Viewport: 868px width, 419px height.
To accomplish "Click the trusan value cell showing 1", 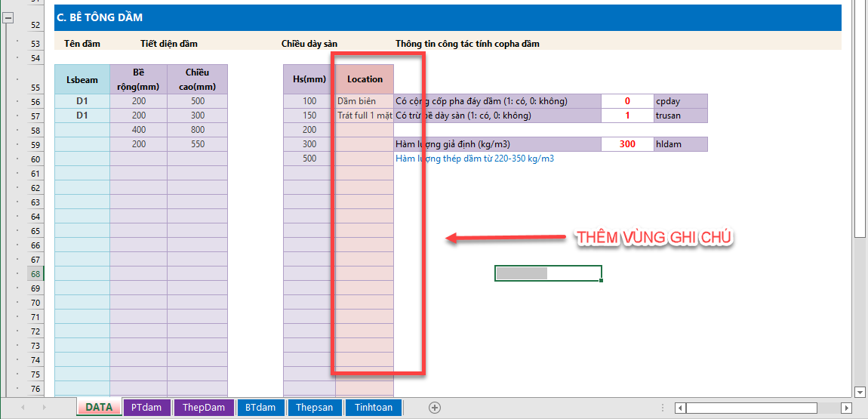I will point(626,116).
